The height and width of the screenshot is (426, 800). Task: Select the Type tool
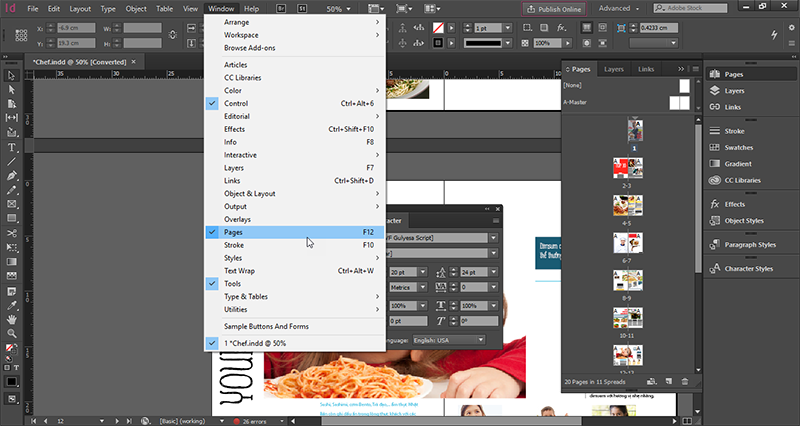(x=11, y=147)
